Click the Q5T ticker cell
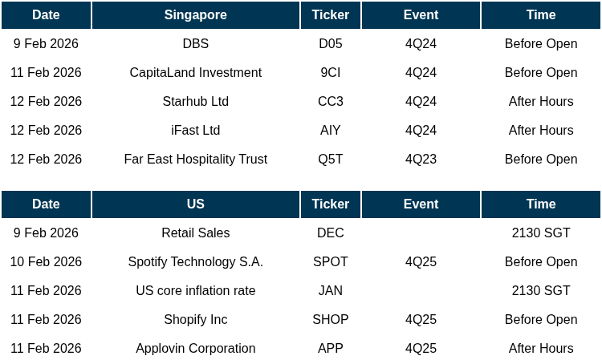602x364 pixels. [x=330, y=160]
